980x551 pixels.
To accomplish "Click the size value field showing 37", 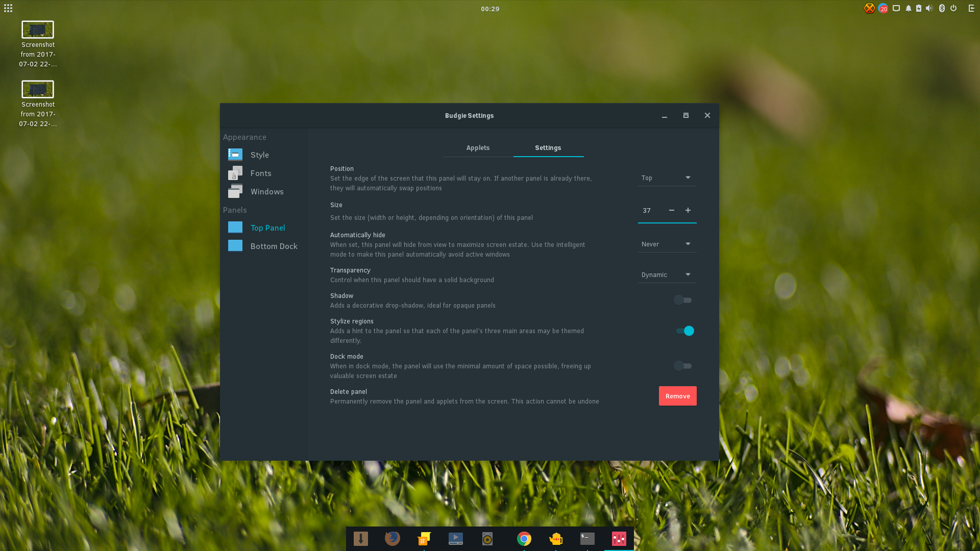I will pos(650,210).
